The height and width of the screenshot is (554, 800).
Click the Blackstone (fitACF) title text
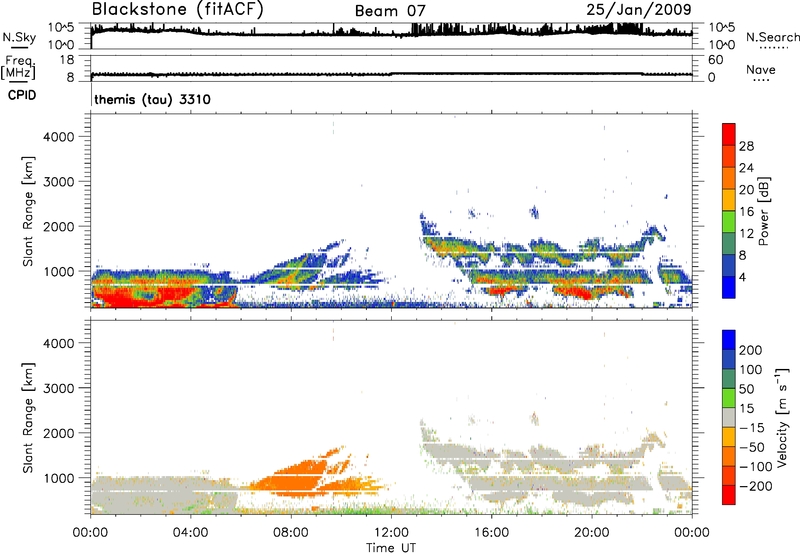point(178,10)
